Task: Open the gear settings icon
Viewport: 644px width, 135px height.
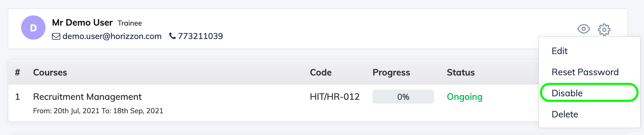Action: pos(604,29)
